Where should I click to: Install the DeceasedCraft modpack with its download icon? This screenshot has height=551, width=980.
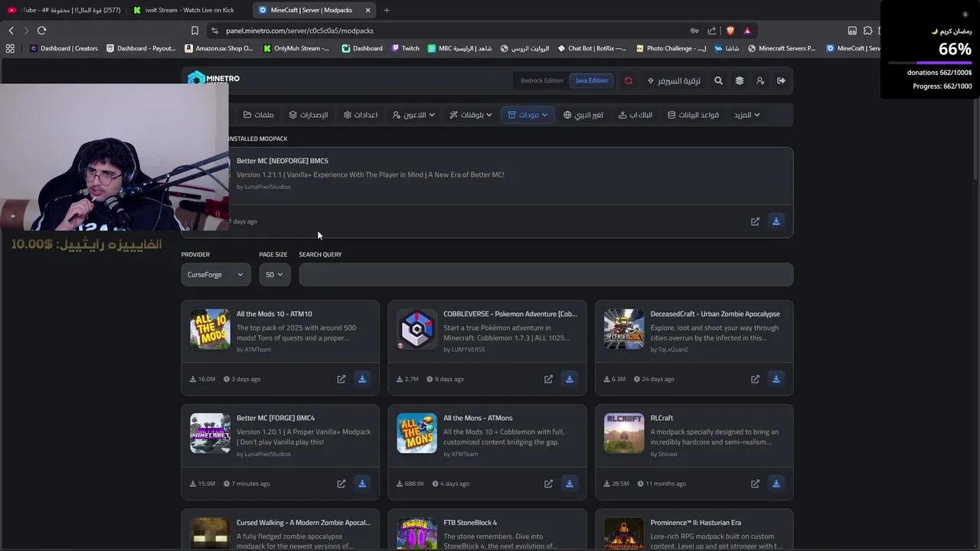tap(776, 379)
